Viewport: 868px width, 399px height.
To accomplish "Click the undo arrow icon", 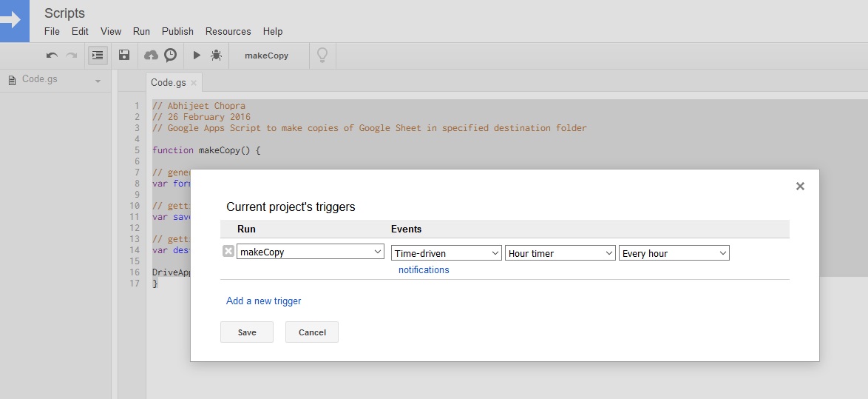I will point(52,56).
